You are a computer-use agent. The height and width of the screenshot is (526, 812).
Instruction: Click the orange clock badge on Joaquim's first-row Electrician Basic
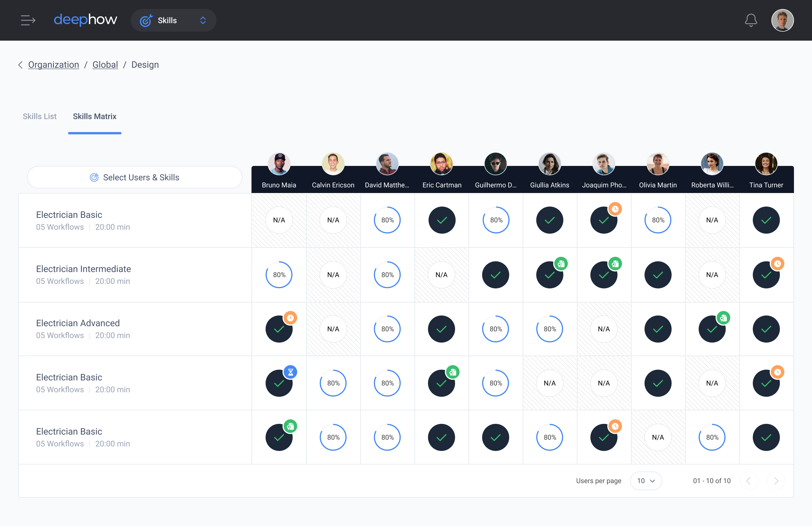click(615, 209)
